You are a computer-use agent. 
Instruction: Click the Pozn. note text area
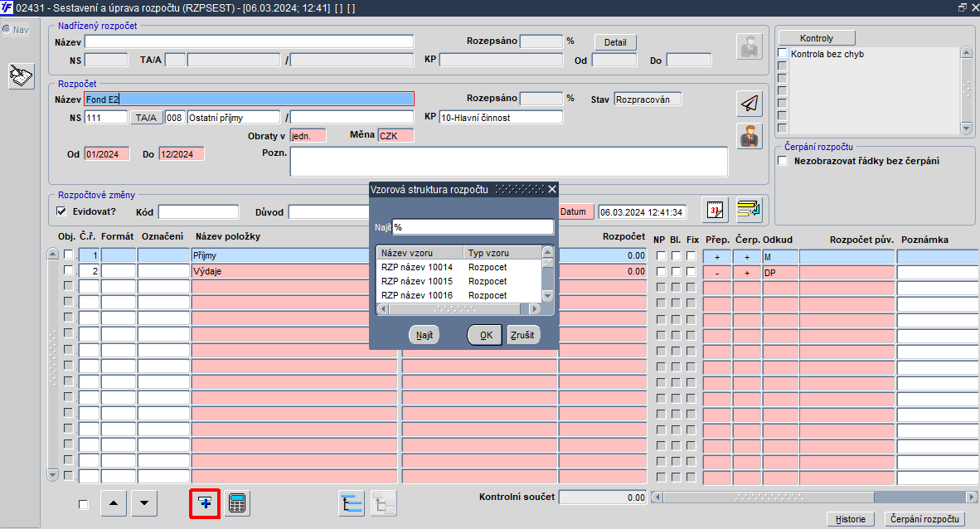(x=509, y=162)
